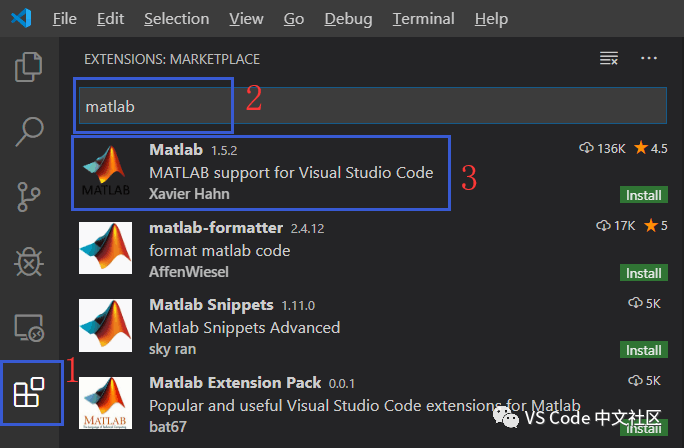Click the 5 star rating on matlab-formatter
684x448 pixels.
pyautogui.click(x=656, y=225)
